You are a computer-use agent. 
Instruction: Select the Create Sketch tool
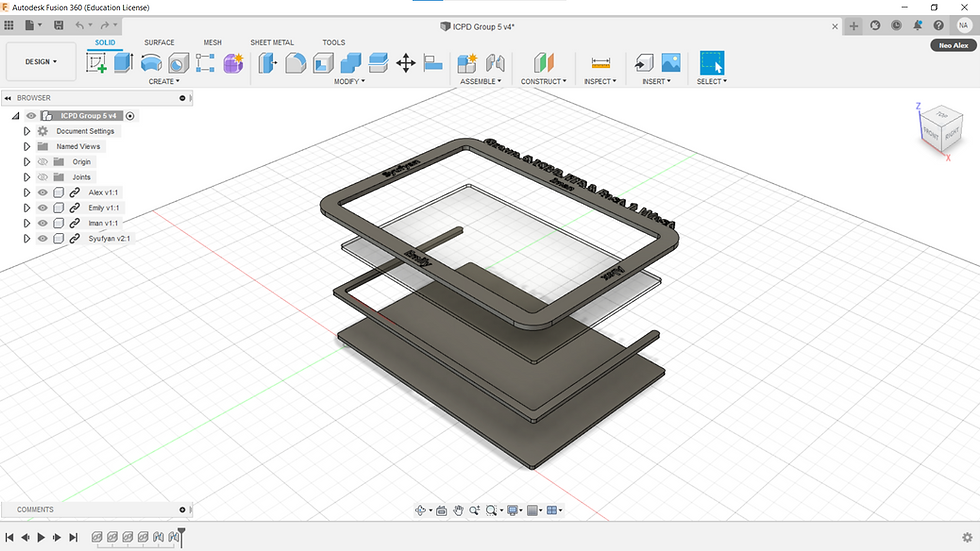[96, 62]
